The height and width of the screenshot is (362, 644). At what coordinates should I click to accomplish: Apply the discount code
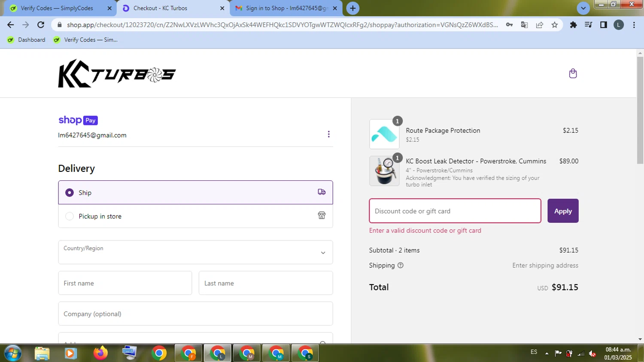tap(563, 211)
